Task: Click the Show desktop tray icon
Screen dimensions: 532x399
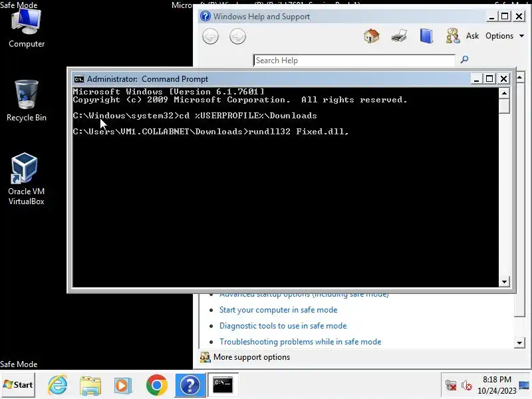Action: click(524, 386)
